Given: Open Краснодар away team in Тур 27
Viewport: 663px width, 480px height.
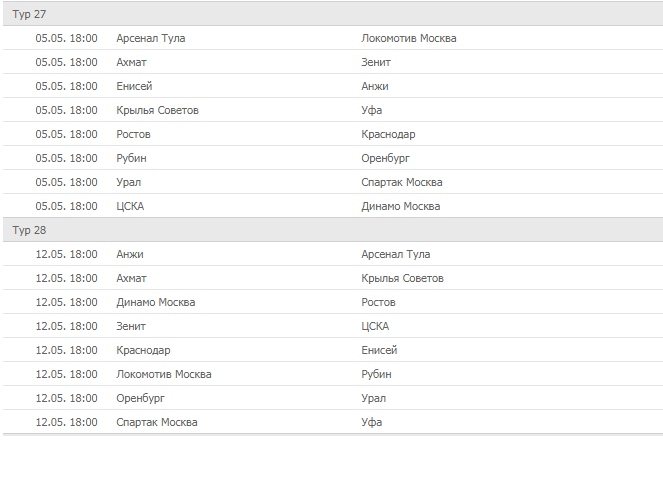Looking at the screenshot, I should pyautogui.click(x=388, y=134).
